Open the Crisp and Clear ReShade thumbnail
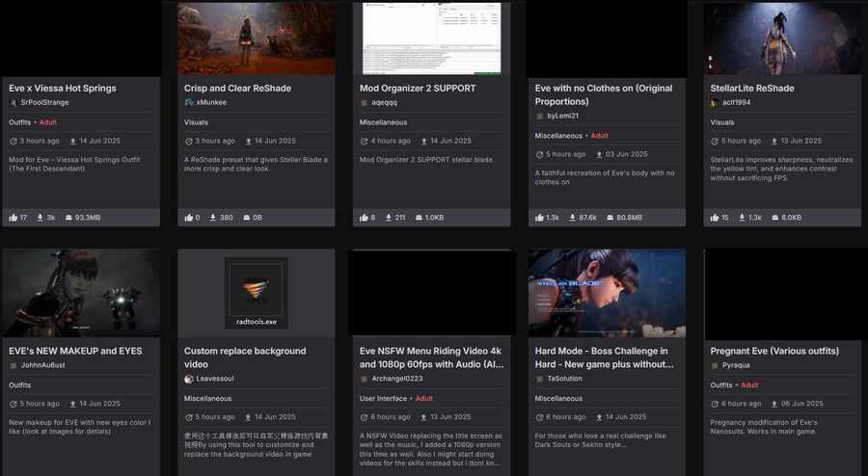Viewport: 868px width, 476px height. point(257,39)
